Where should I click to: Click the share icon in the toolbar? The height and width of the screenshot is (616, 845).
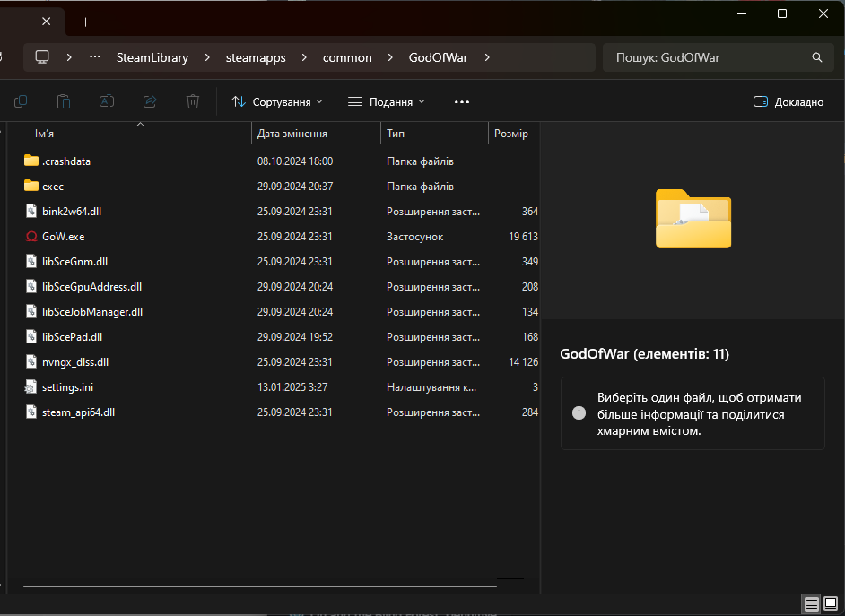[x=150, y=101]
